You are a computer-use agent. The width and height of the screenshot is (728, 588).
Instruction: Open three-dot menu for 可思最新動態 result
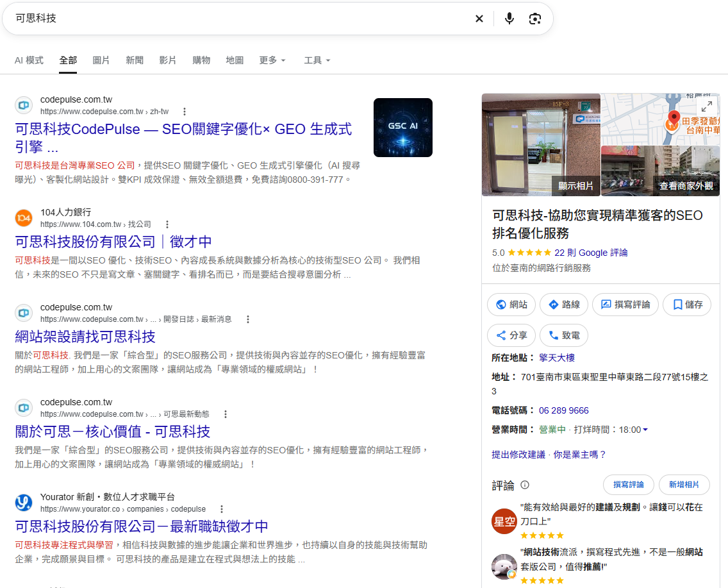click(x=225, y=414)
